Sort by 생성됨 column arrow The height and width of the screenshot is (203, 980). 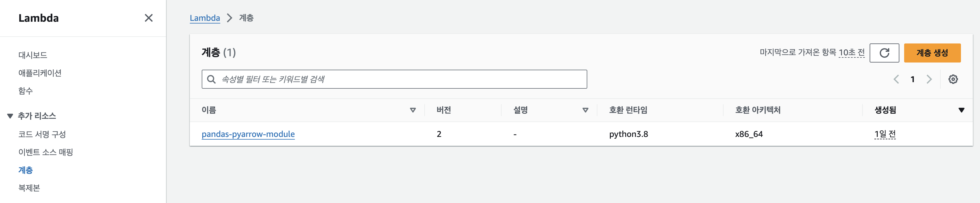(961, 110)
